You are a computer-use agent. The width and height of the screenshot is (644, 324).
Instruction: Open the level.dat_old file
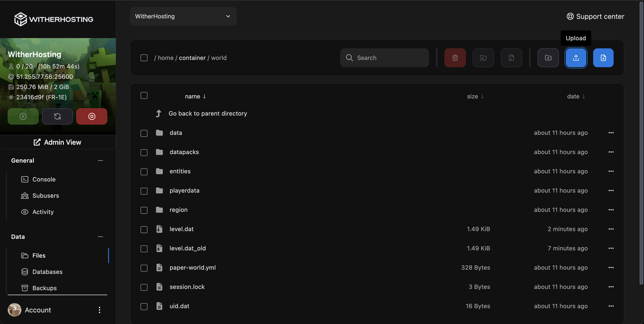pyautogui.click(x=188, y=248)
